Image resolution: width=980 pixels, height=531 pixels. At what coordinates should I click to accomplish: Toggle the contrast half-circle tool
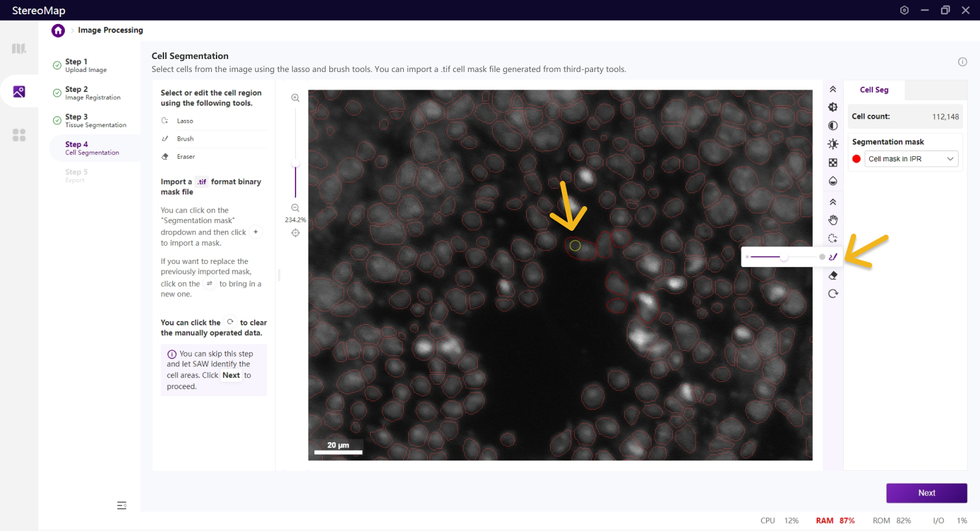click(833, 126)
